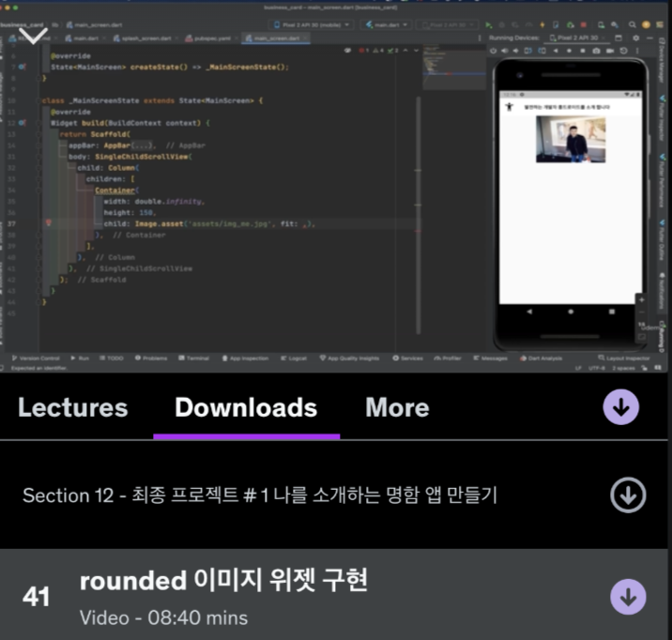This screenshot has height=640, width=672.
Task: Download Section 12 using its circled arrow icon
Action: click(x=628, y=495)
